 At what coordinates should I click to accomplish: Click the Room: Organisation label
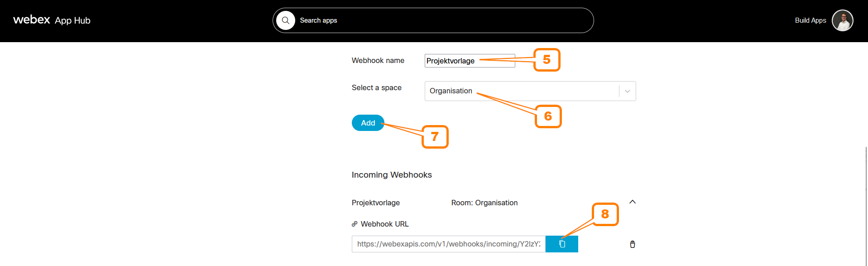coord(484,203)
